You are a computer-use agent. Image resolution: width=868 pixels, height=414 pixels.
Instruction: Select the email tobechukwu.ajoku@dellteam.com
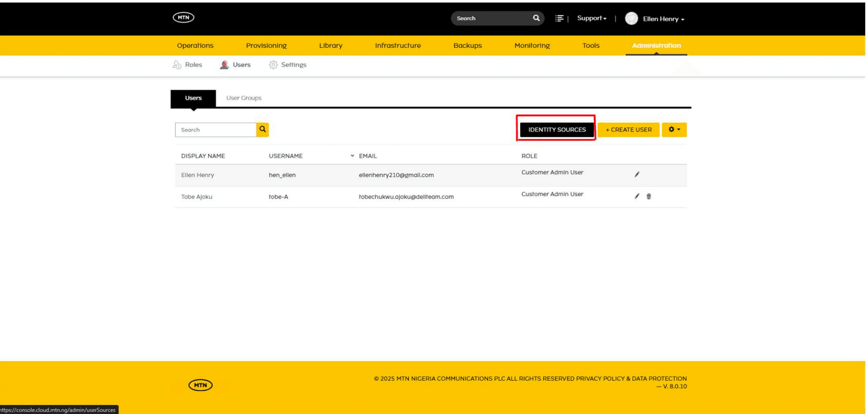(407, 197)
